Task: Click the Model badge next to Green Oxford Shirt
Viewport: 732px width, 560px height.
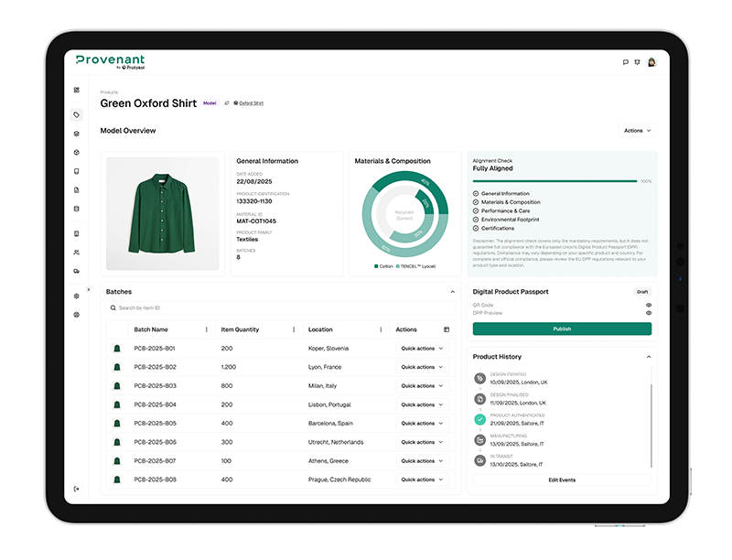Action: tap(210, 103)
